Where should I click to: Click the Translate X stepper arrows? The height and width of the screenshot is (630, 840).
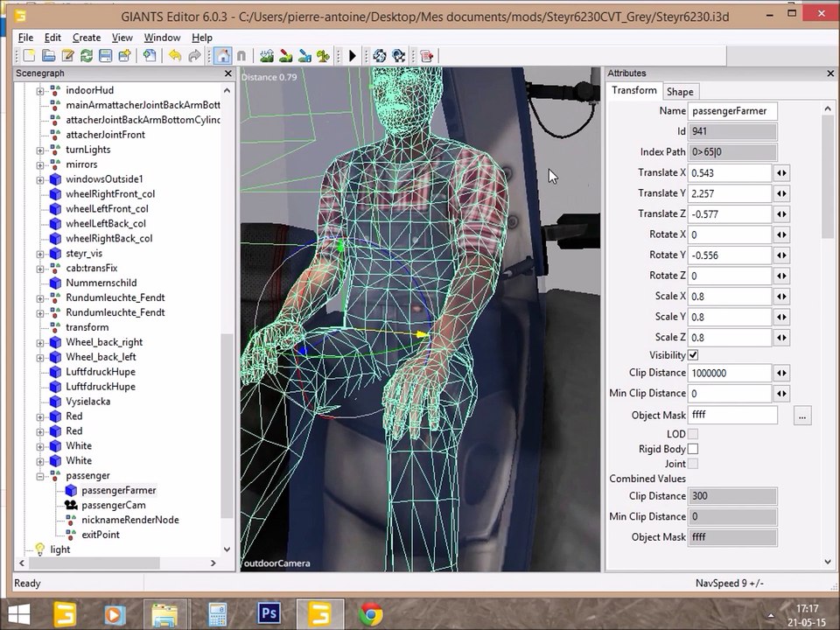click(780, 173)
